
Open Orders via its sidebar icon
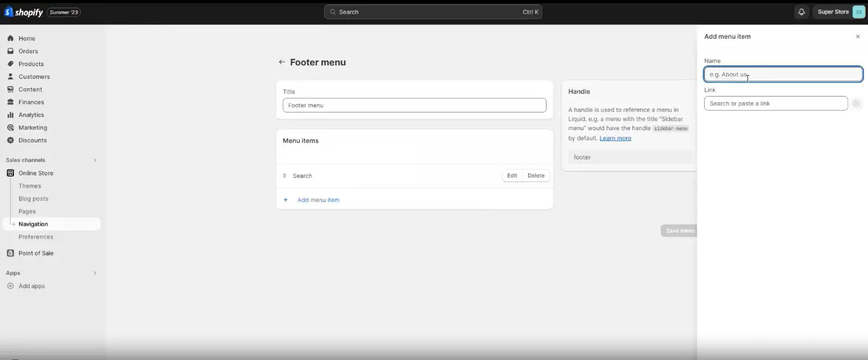click(10, 51)
